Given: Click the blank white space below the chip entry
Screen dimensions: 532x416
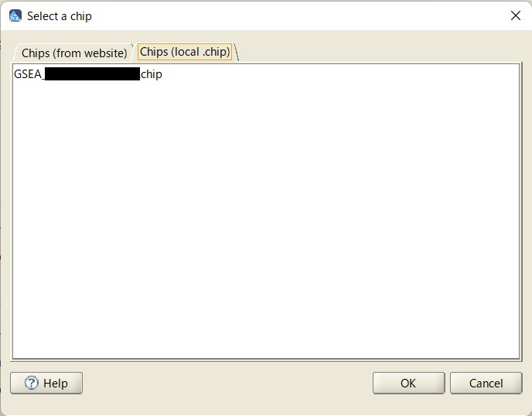Looking at the screenshot, I should click(x=266, y=217).
